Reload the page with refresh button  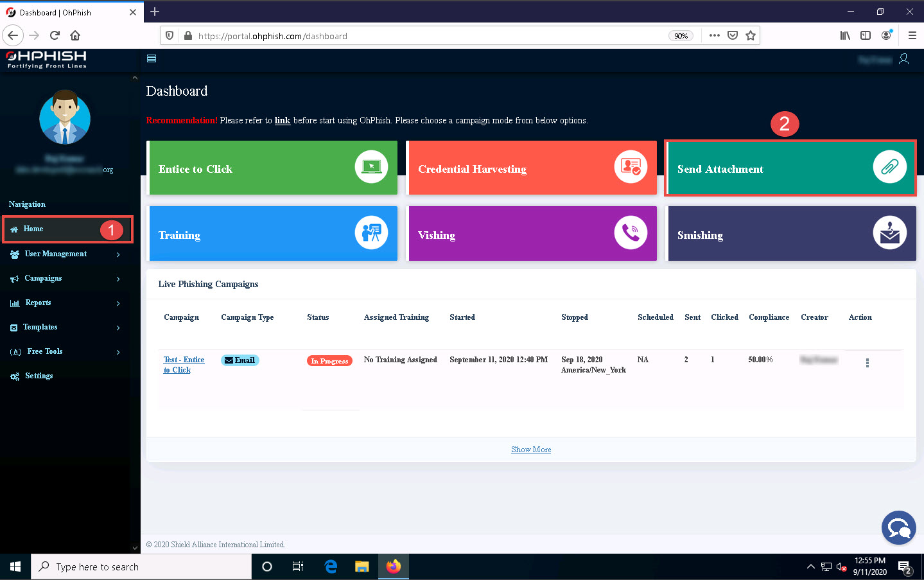click(x=55, y=35)
